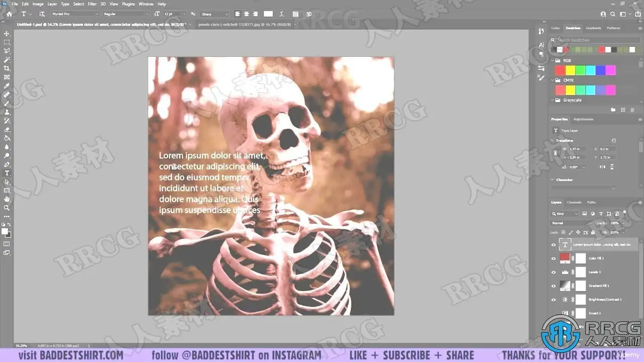
Task: Select the Brush tool
Action: pos(7,103)
